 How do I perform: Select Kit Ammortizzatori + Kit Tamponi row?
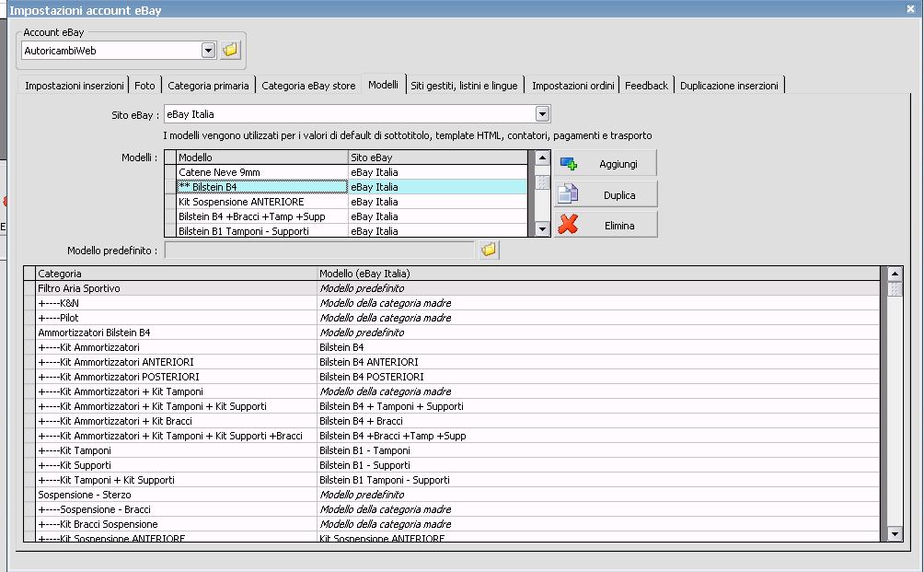click(x=451, y=391)
